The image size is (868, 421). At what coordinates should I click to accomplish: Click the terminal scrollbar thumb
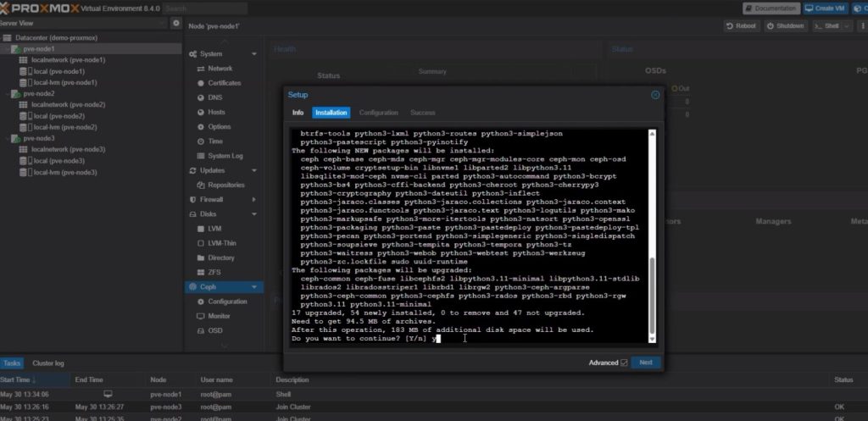pos(652,296)
